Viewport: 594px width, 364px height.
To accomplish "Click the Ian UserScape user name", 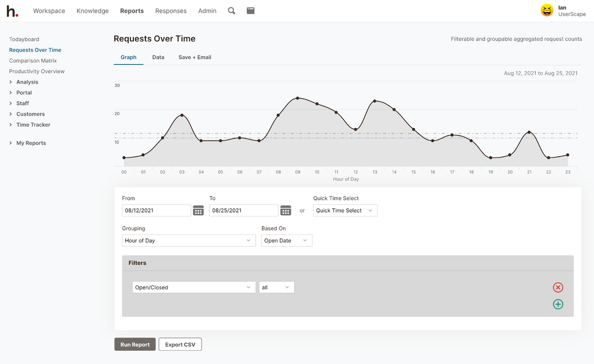I will 572,11.
